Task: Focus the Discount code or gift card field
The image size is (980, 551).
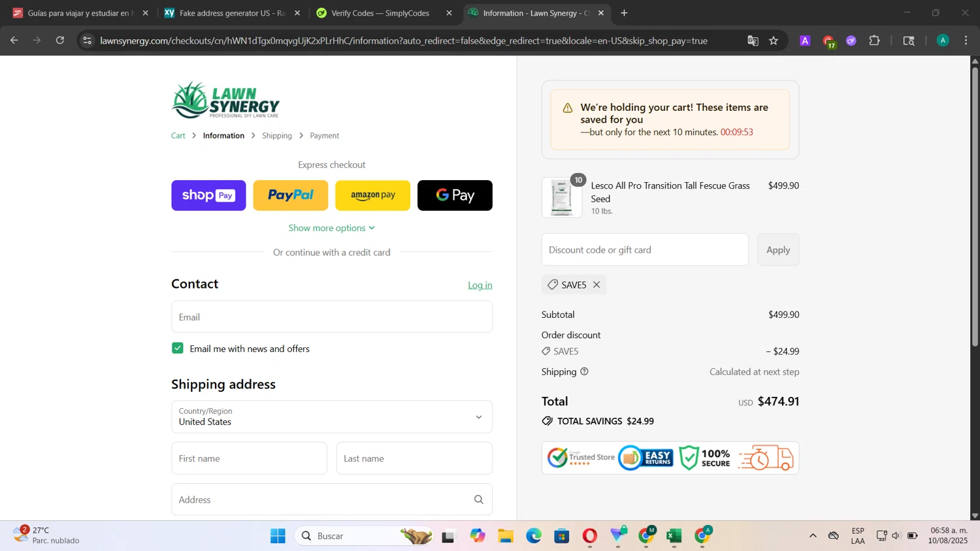Action: click(x=645, y=249)
